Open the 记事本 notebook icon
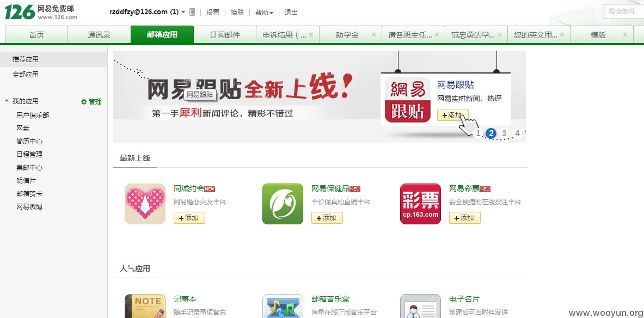The height and width of the screenshot is (318, 644). click(145, 305)
